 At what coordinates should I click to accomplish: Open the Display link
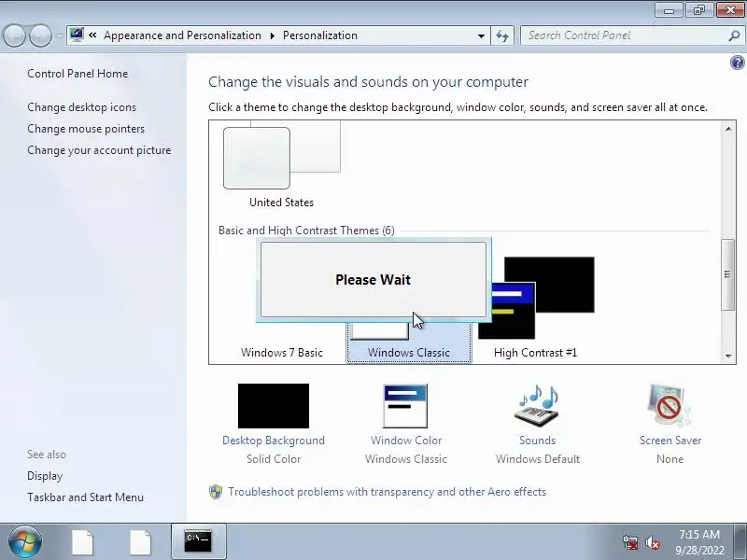click(x=45, y=476)
